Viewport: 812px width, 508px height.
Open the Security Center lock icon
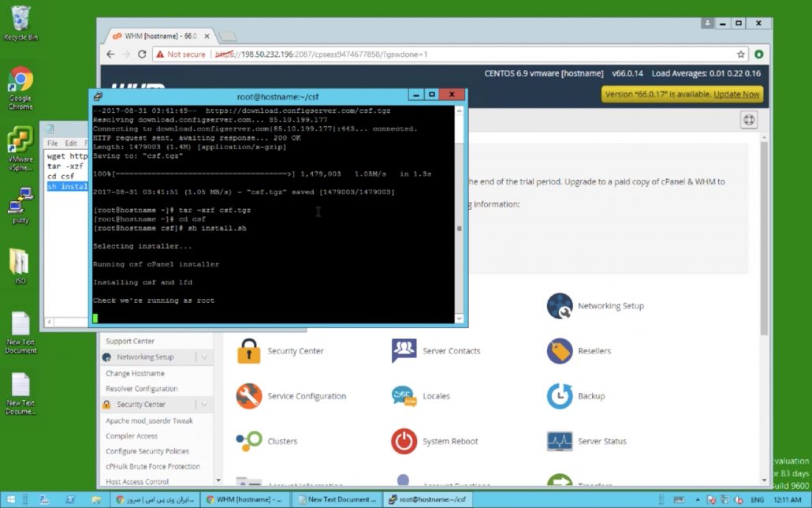click(249, 351)
